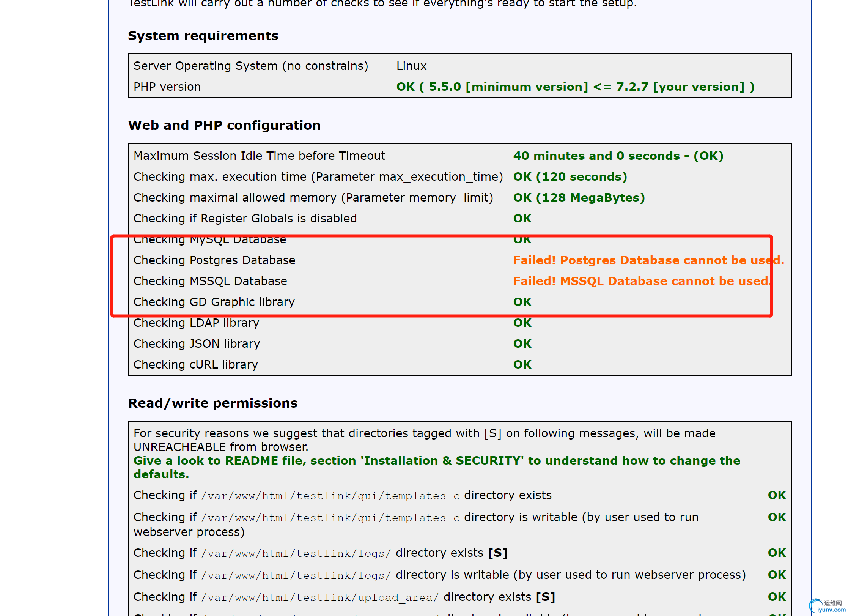The height and width of the screenshot is (616, 848).
Task: Click OK for templates_c directory writable
Action: (x=777, y=517)
